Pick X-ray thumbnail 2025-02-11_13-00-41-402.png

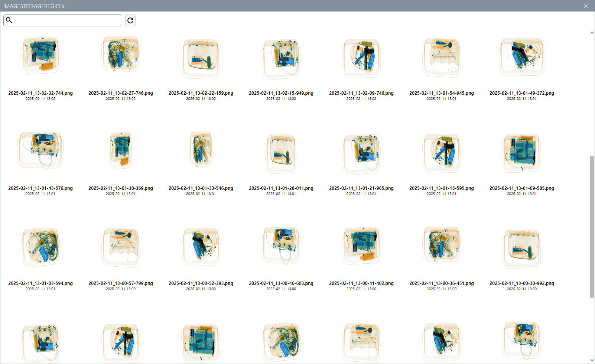click(361, 246)
